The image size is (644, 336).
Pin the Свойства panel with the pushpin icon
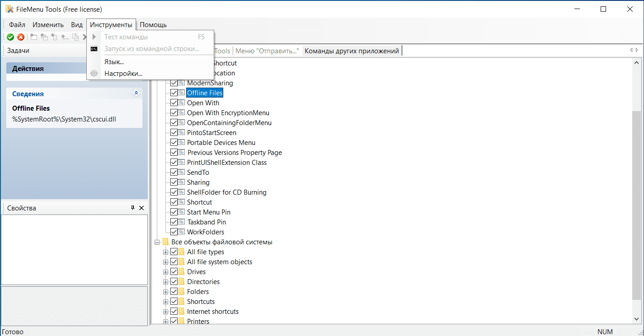click(133, 208)
